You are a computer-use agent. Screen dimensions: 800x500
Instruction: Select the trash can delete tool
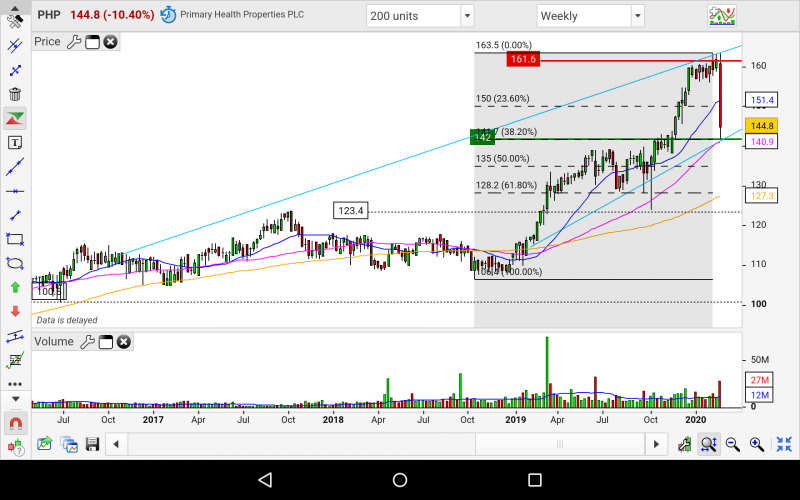(15, 95)
